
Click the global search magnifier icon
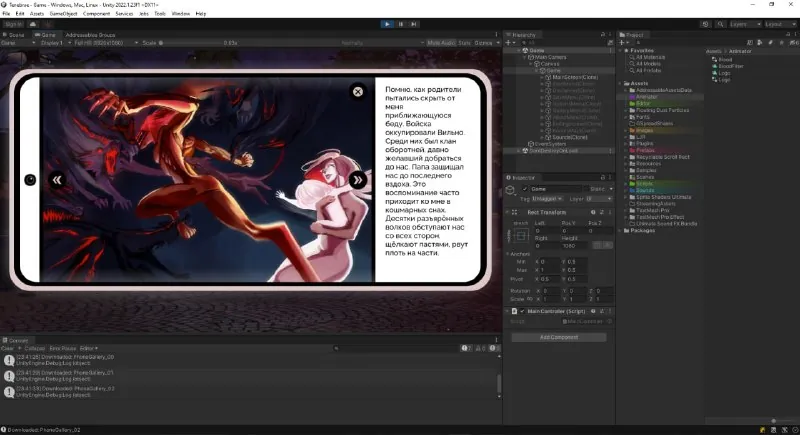click(720, 24)
